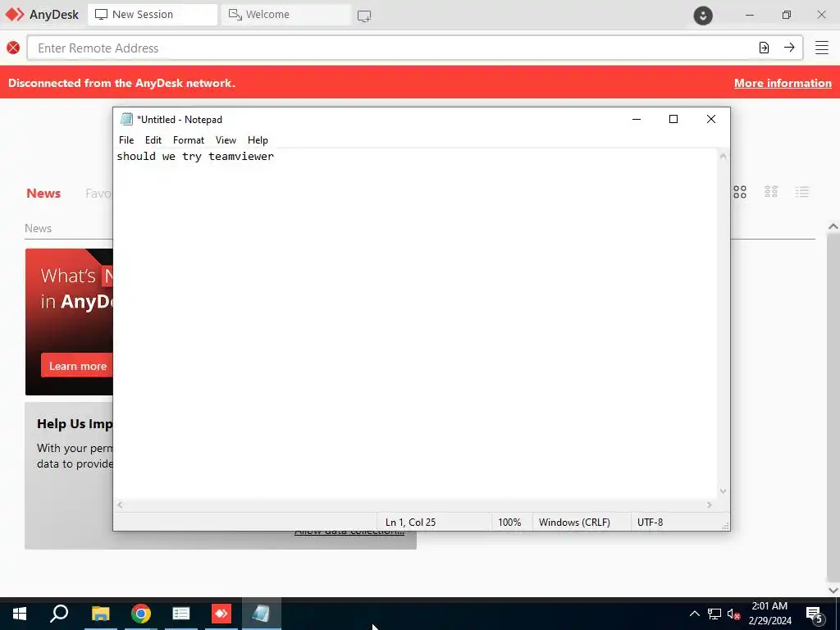Click the file transfer icon in address bar
Screen dimensions: 840x630
tap(764, 48)
